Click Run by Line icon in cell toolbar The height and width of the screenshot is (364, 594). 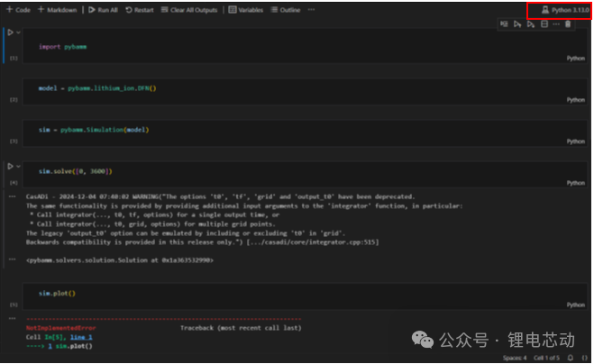coord(504,24)
